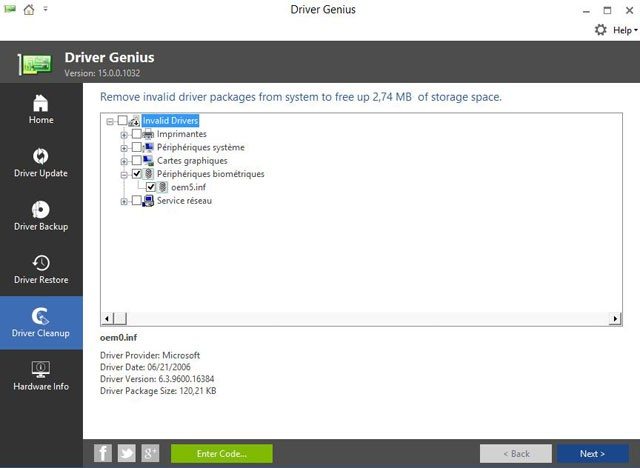Click the house icon in title bar
This screenshot has width=640, height=468.
(x=29, y=9)
